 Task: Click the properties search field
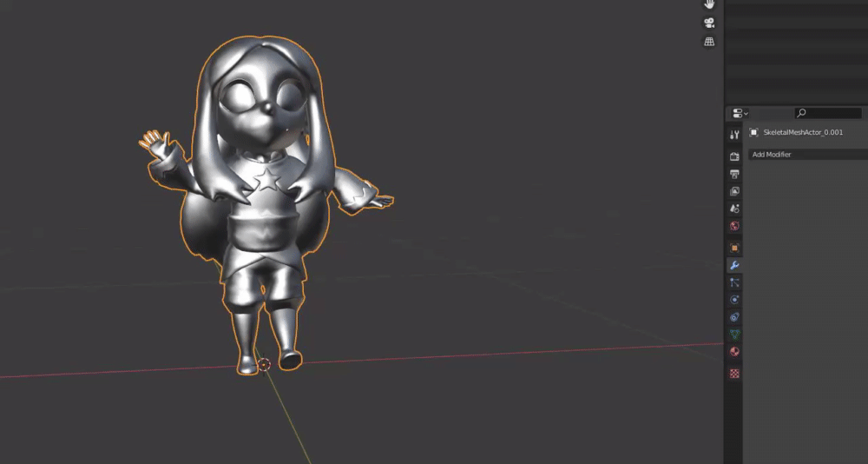tap(828, 113)
